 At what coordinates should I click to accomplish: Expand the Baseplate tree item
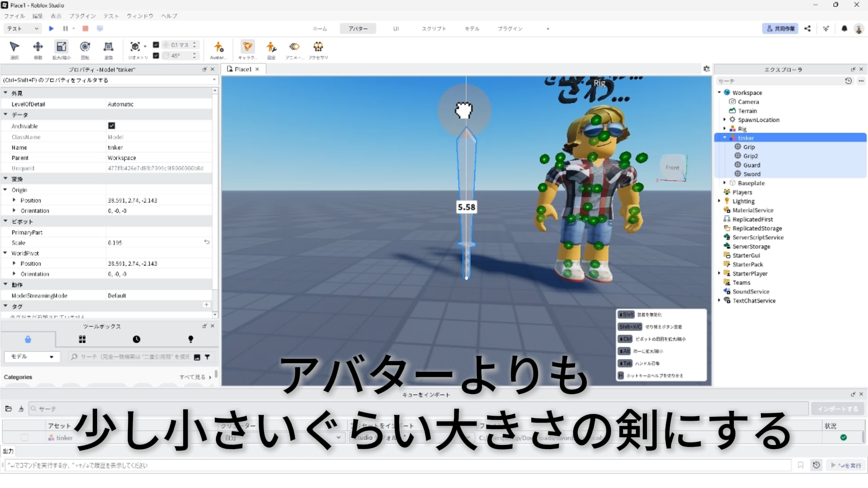tap(725, 183)
